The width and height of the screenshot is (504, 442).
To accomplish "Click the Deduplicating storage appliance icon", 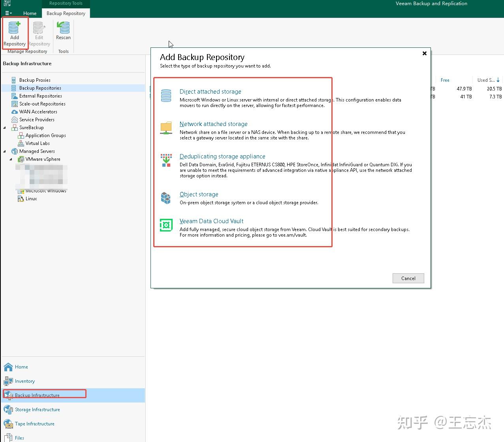I will tap(166, 160).
